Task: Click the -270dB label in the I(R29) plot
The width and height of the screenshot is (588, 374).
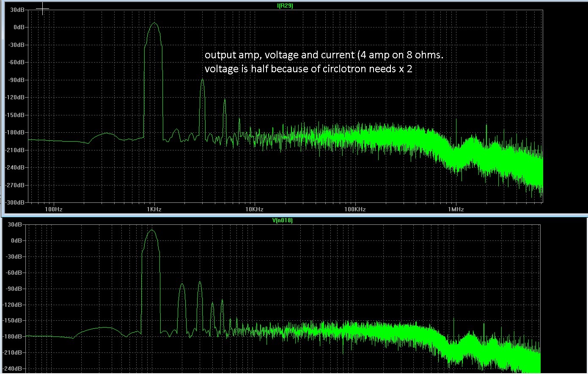Action: tap(14, 185)
